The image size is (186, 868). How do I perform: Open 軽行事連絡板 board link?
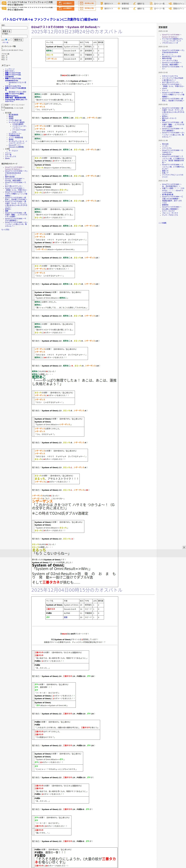[x=13, y=115]
